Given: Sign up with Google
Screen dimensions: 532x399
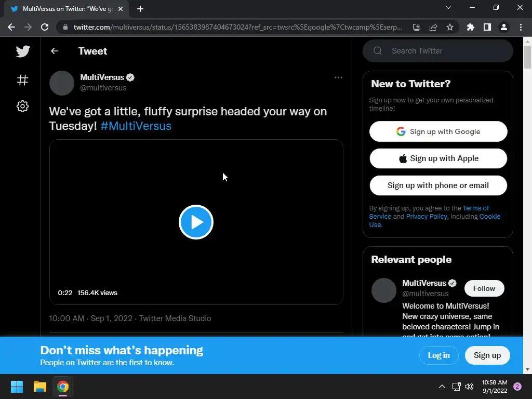Looking at the screenshot, I should [438, 131].
